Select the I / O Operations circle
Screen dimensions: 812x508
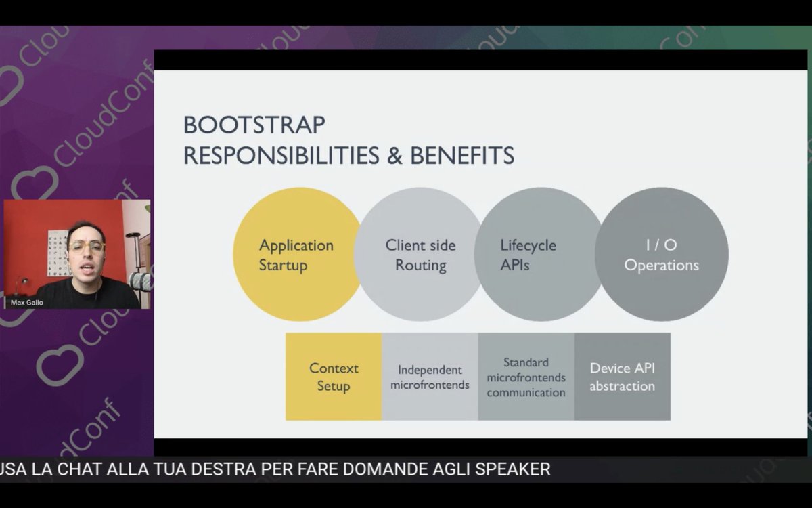[662, 255]
